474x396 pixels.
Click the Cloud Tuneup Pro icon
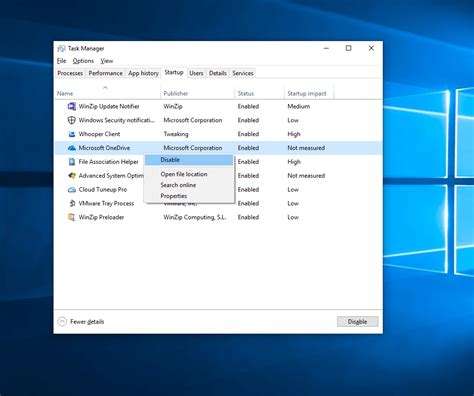(72, 190)
